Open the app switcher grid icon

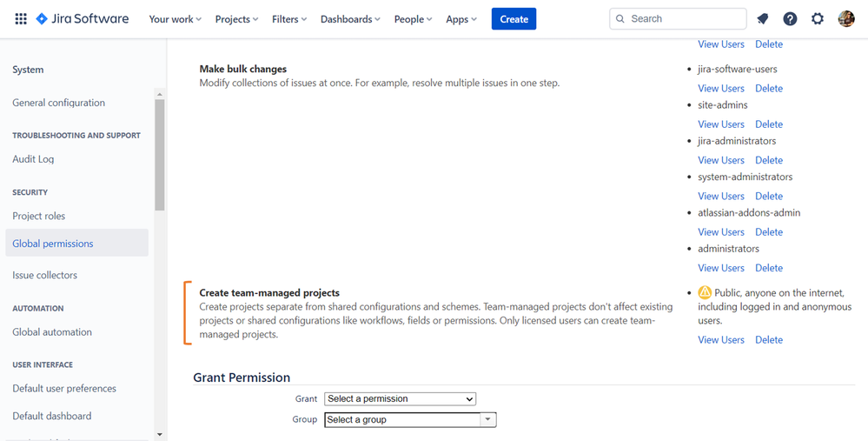(x=21, y=19)
